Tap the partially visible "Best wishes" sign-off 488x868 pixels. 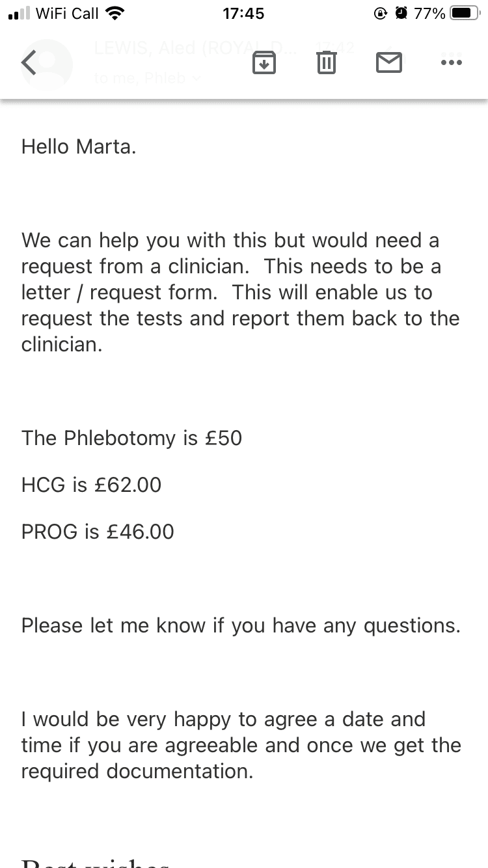[95, 861]
